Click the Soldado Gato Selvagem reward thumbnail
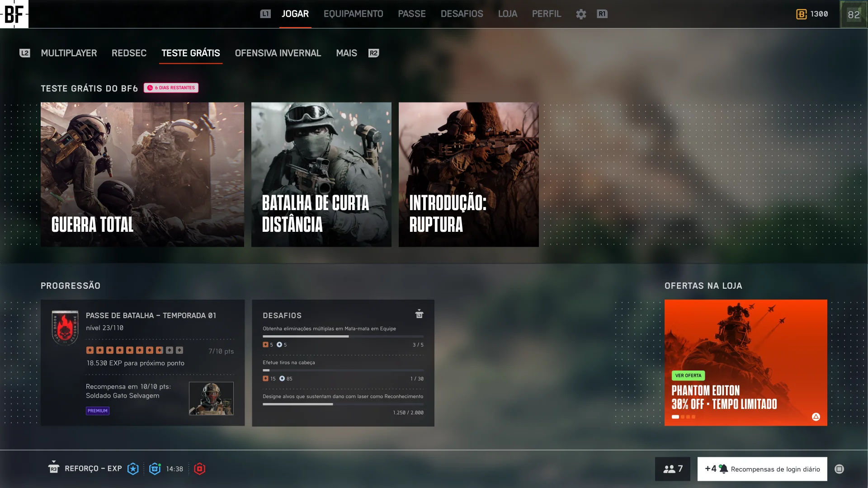 (211, 399)
